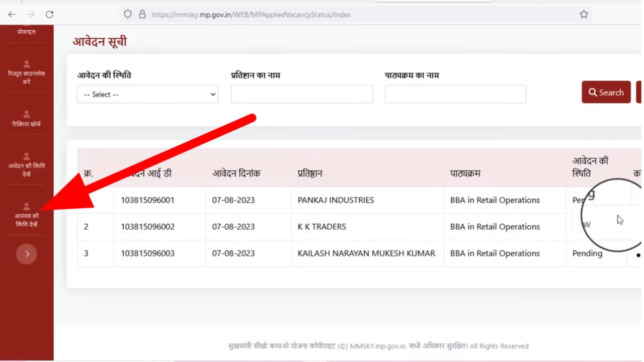Click inside the पाठ्यक्रम का नाम input field
644x362 pixels.
pyautogui.click(x=455, y=94)
